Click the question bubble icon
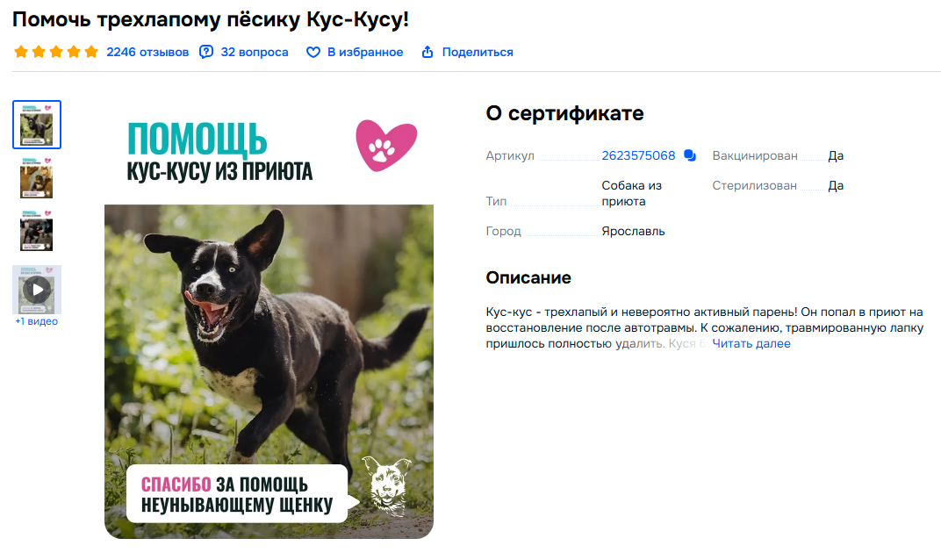The width and height of the screenshot is (941, 560). pos(205,52)
